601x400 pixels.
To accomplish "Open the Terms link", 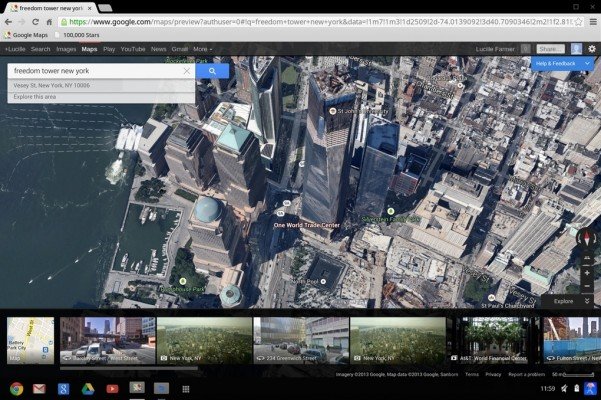I will pyautogui.click(x=471, y=374).
